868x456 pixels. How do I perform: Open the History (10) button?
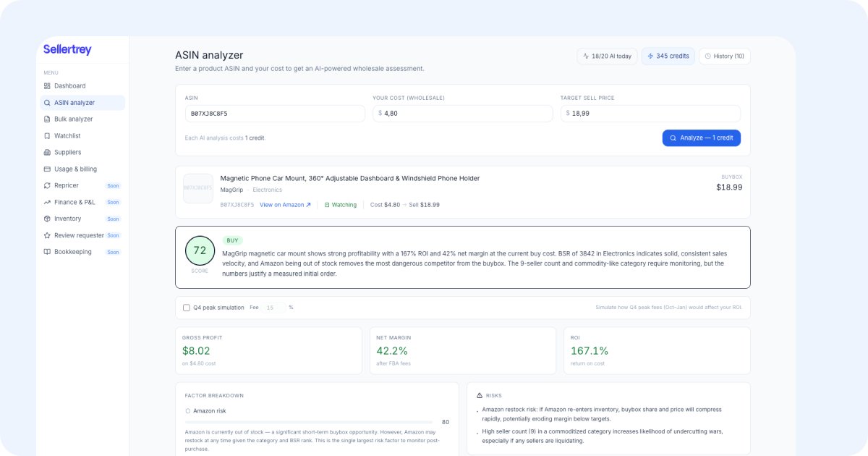coord(724,56)
